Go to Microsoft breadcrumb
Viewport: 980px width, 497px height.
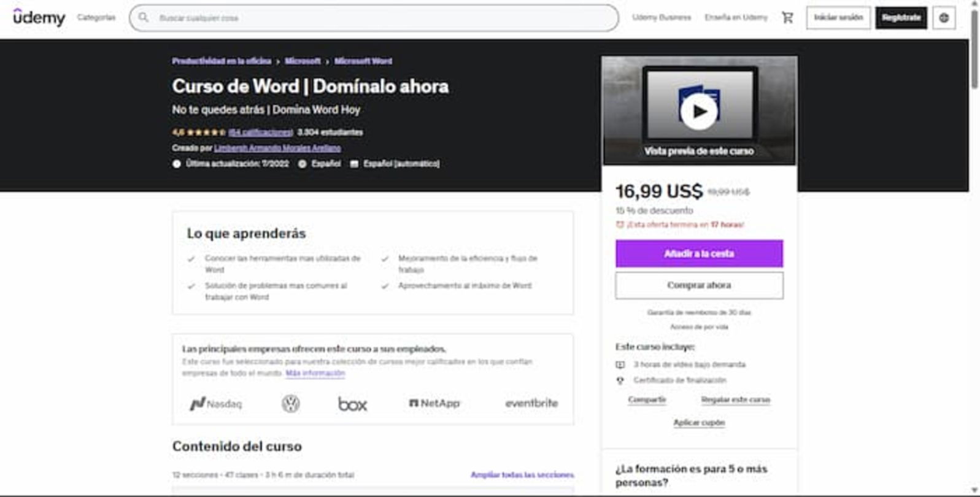click(x=303, y=61)
